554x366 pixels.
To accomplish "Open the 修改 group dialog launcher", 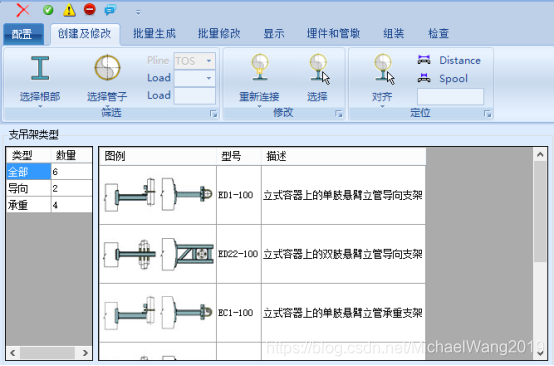I will 339,113.
